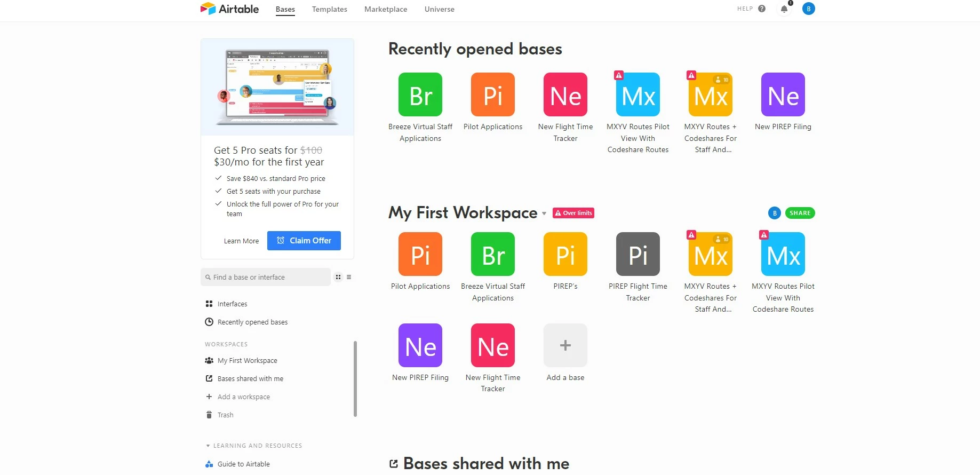Go to the Marketplace tab
The image size is (980, 475).
coord(386,9)
